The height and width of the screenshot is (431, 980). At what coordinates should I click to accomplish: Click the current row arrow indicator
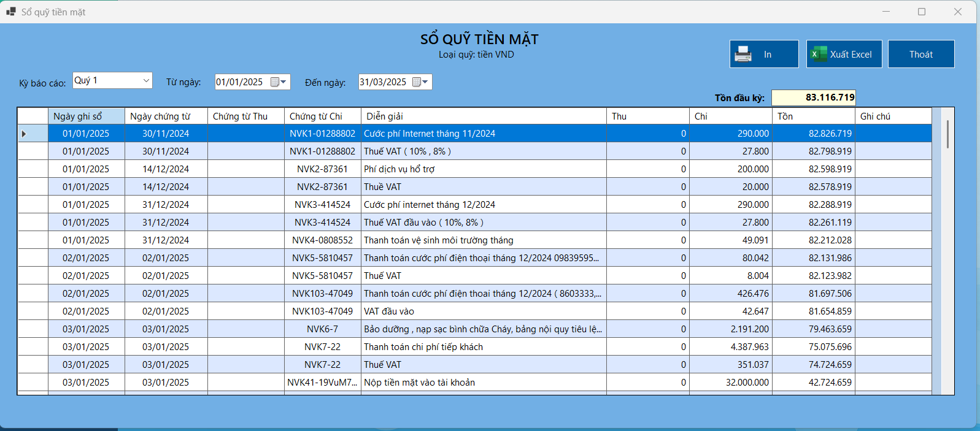[x=24, y=134]
